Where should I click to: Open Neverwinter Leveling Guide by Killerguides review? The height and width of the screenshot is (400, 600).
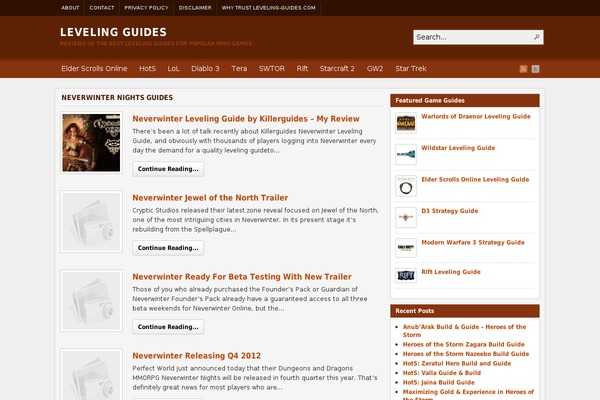point(246,119)
